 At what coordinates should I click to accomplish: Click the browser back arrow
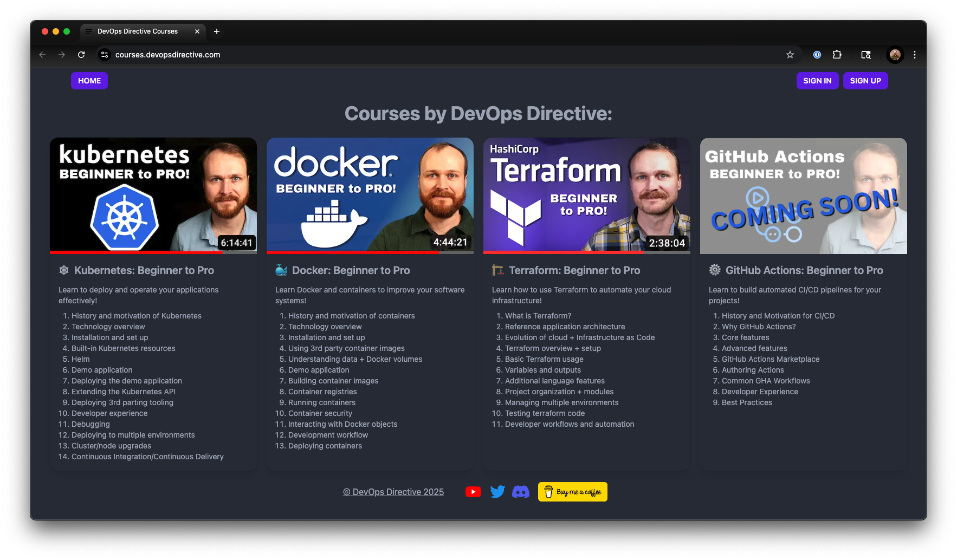point(42,55)
